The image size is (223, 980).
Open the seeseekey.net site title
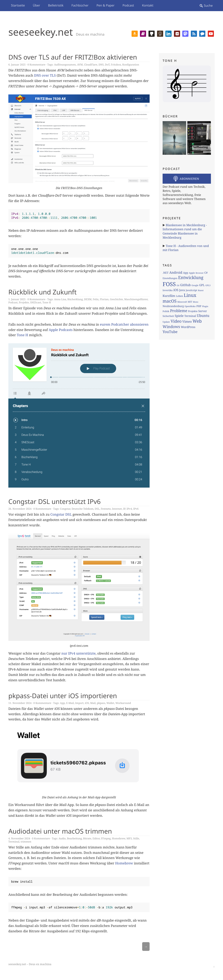tap(40, 32)
